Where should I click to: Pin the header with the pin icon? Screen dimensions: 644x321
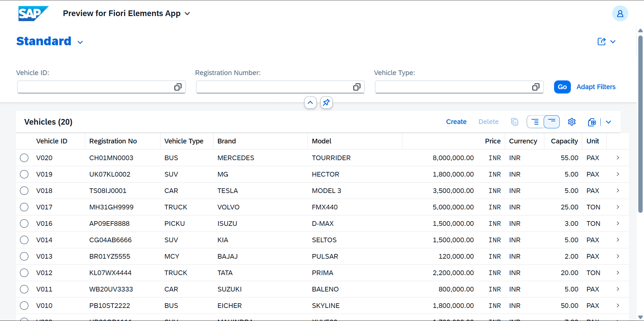coord(326,103)
